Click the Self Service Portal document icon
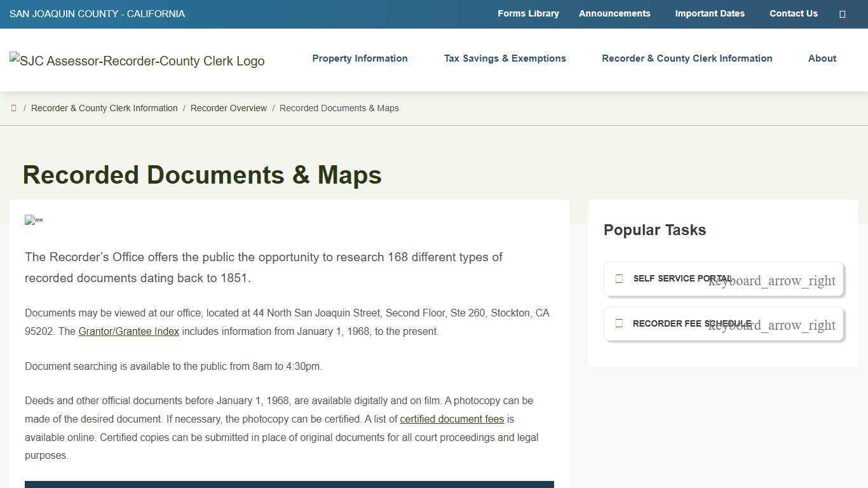Image resolution: width=868 pixels, height=488 pixels. (619, 278)
